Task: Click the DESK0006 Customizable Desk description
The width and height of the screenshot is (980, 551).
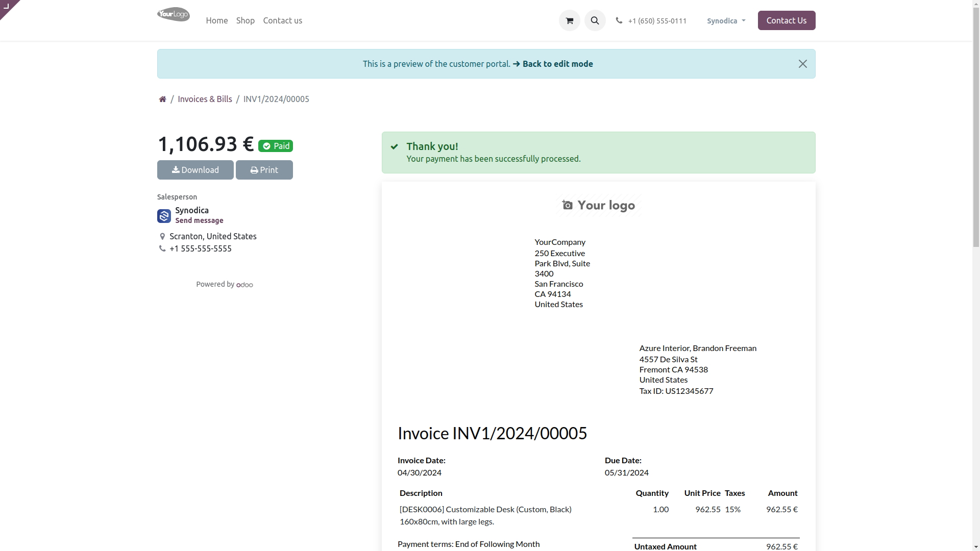Action: pyautogui.click(x=485, y=515)
